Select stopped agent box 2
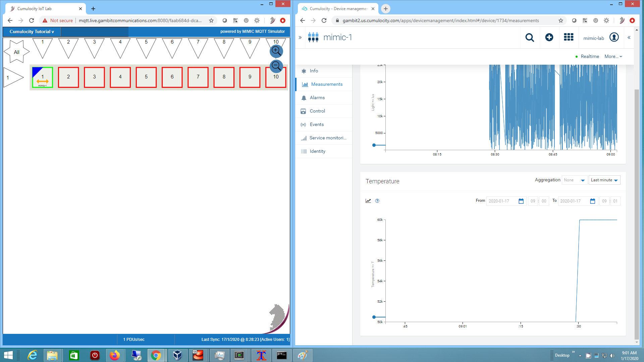The height and width of the screenshot is (362, 644). [x=68, y=77]
